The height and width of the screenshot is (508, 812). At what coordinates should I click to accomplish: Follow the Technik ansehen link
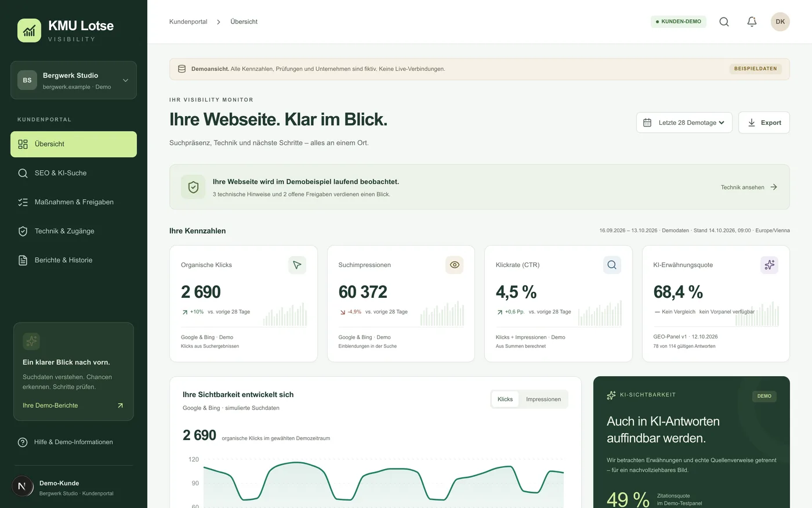tap(749, 187)
